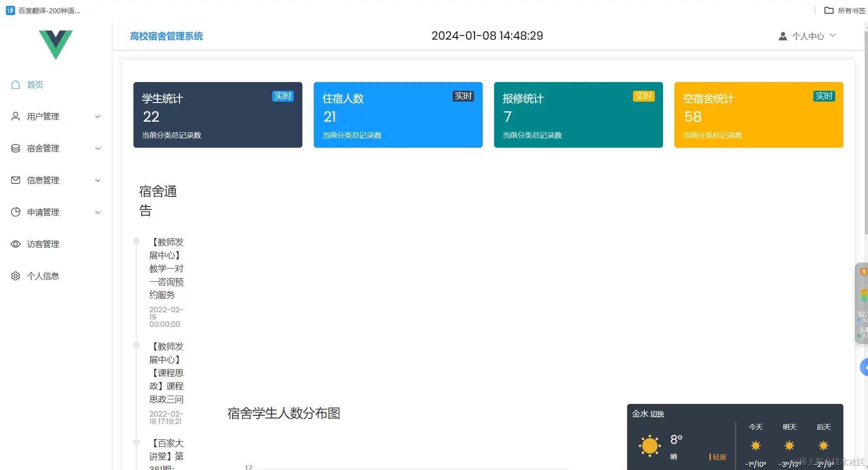868x470 pixels.
Task: Click the blue round floating button at right edge
Action: pos(864,367)
